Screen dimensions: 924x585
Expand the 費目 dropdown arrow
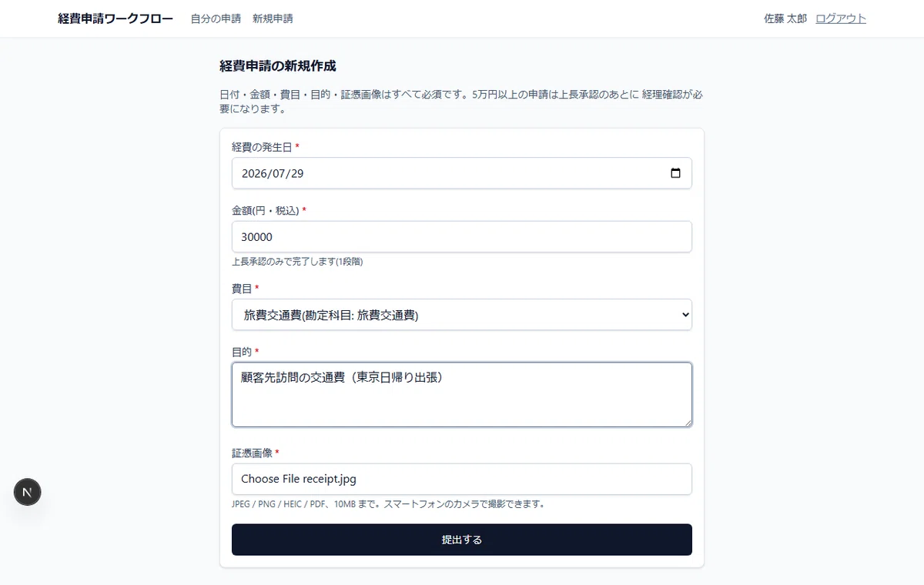click(685, 315)
